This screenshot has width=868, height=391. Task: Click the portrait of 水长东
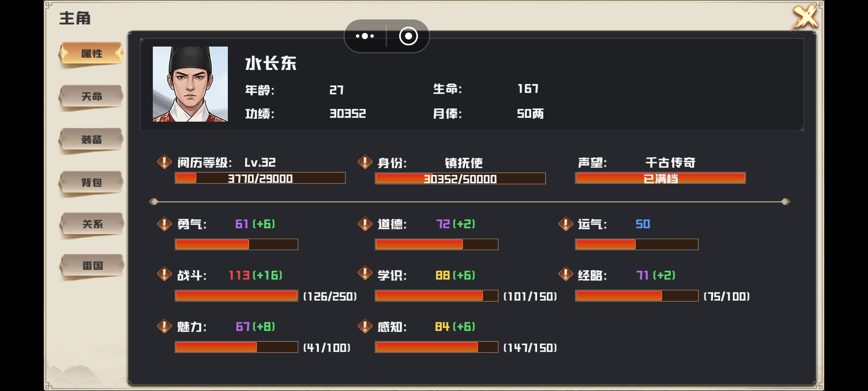click(x=190, y=84)
